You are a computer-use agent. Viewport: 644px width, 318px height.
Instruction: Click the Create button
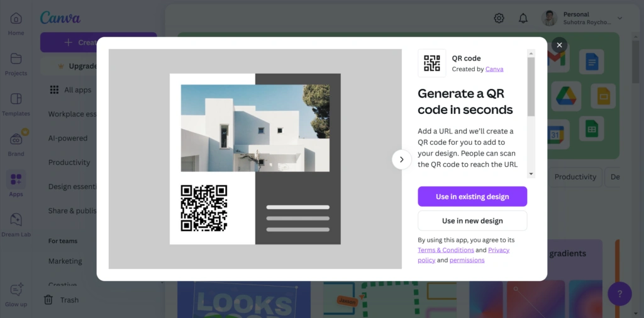[x=69, y=42]
